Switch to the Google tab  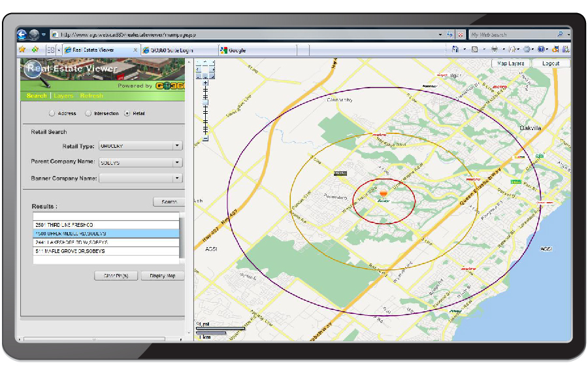point(257,50)
